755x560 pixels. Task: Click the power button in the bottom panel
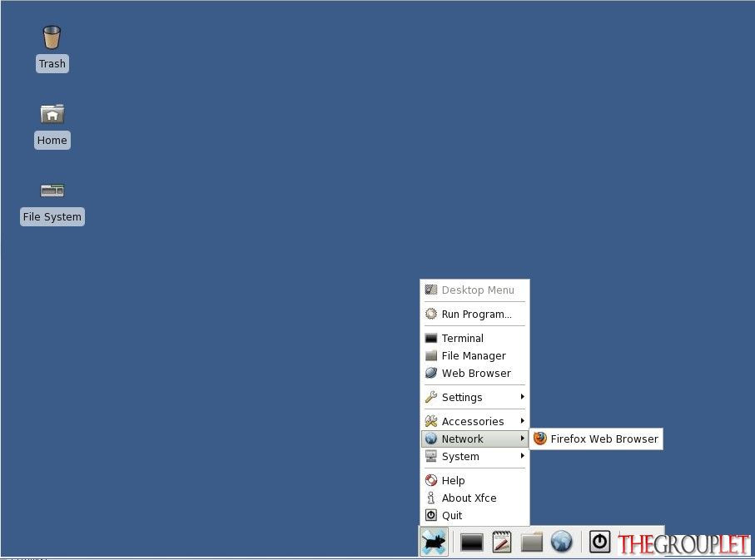[x=599, y=543]
